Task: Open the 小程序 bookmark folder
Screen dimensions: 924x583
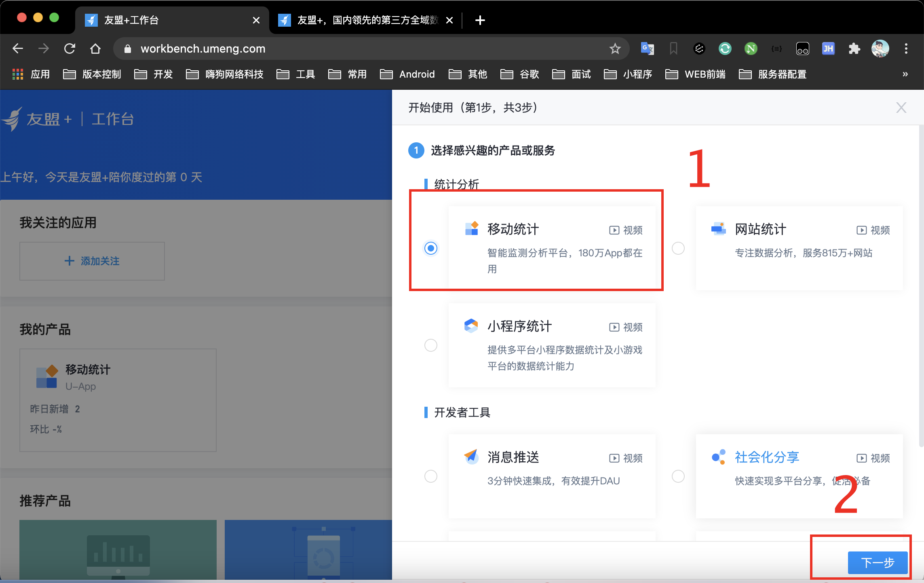Action: 628,74
